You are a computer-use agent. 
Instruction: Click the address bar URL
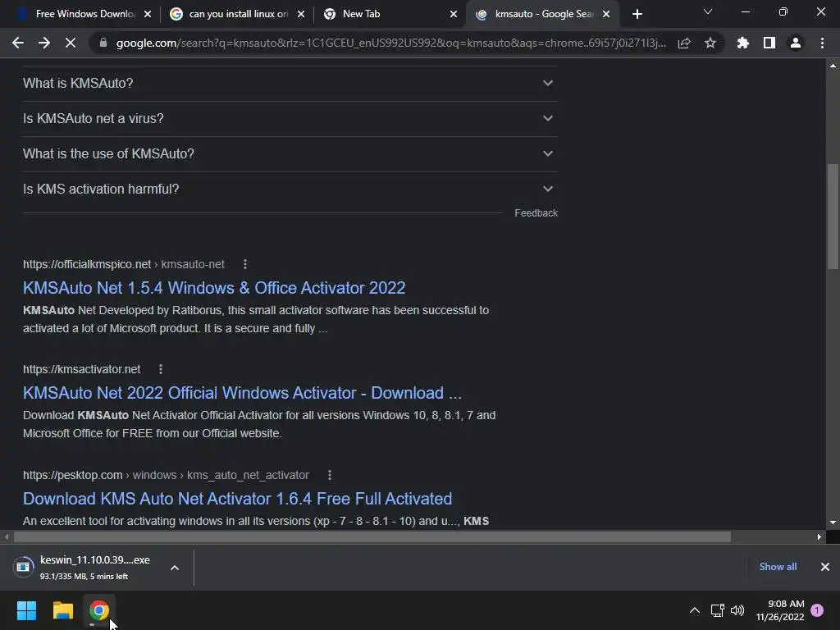(x=391, y=43)
